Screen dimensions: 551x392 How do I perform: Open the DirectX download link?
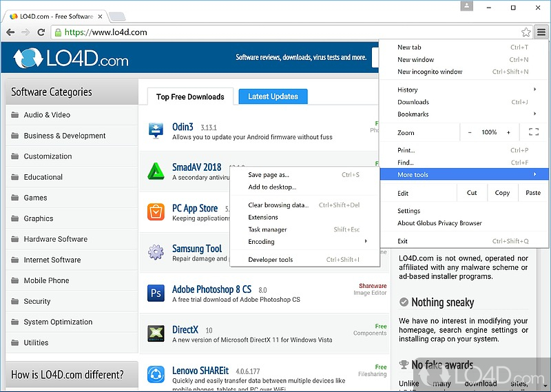185,330
